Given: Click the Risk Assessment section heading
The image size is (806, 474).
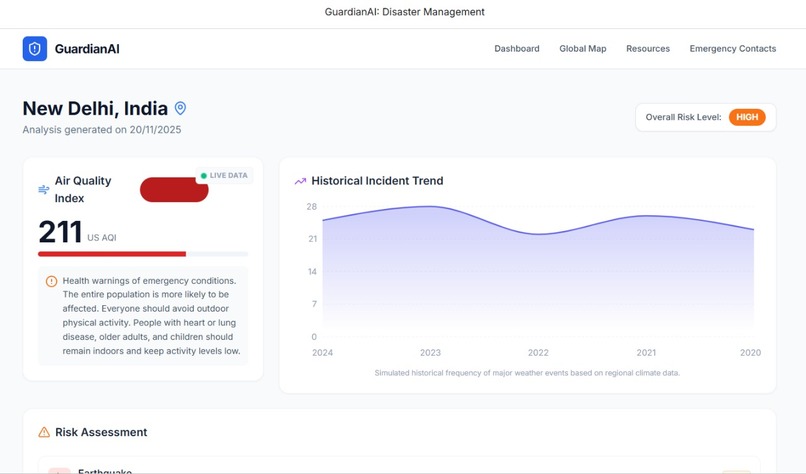Looking at the screenshot, I should (101, 432).
